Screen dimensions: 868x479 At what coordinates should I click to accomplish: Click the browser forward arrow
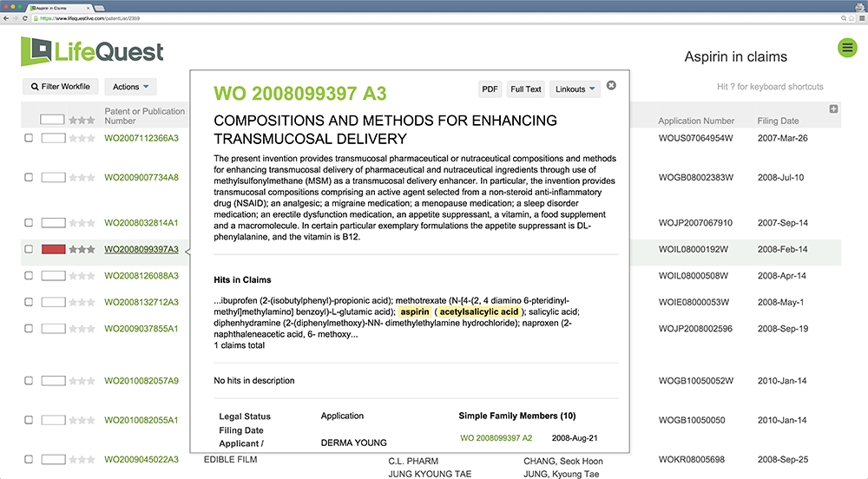click(15, 18)
